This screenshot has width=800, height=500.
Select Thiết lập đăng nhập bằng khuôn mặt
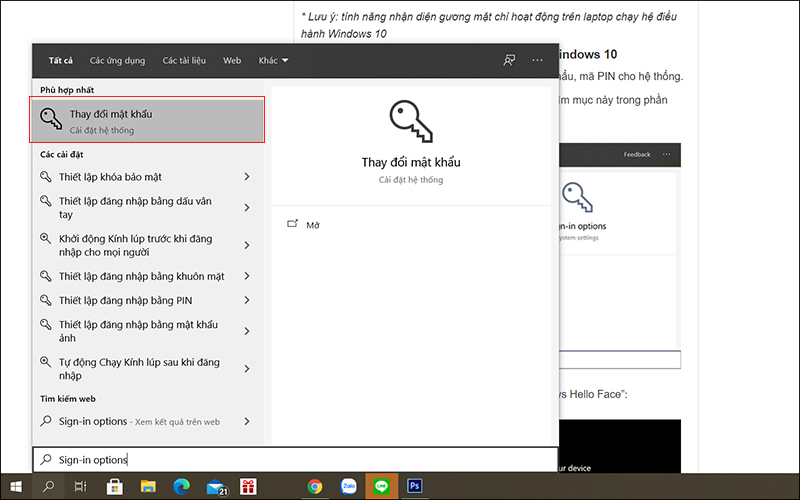141,277
